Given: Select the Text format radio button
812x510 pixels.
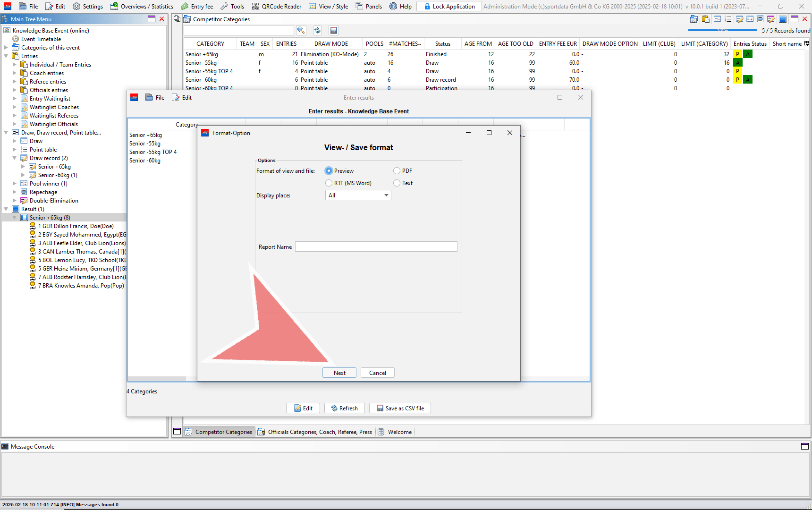Looking at the screenshot, I should 397,183.
